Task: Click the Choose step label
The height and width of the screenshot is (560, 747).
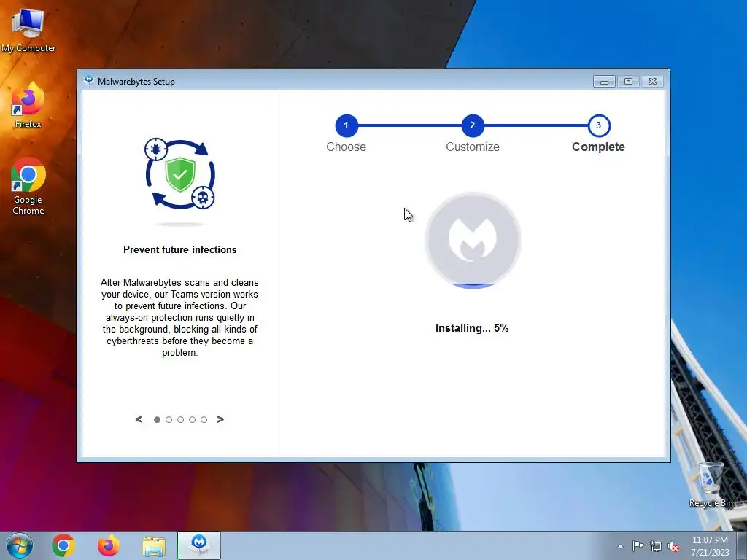Action: point(347,147)
